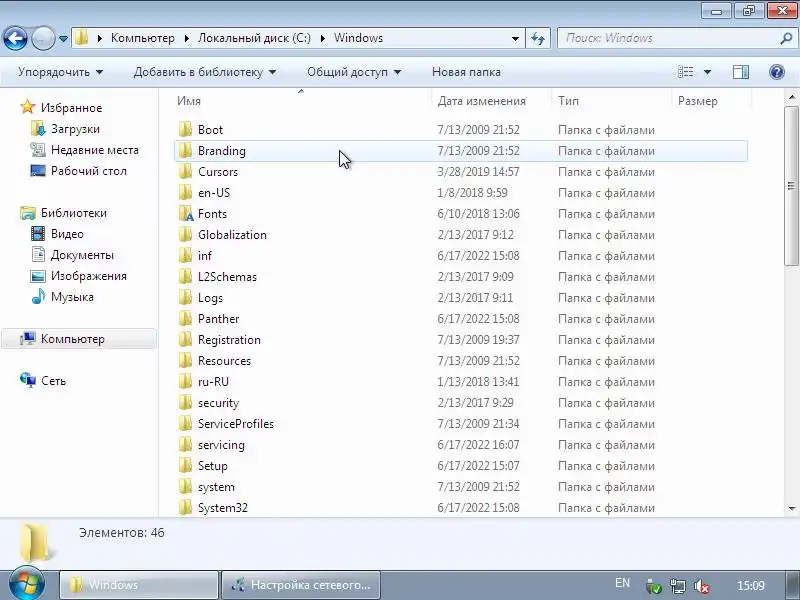The height and width of the screenshot is (600, 800).
Task: Select the system folder name
Action: coord(216,487)
